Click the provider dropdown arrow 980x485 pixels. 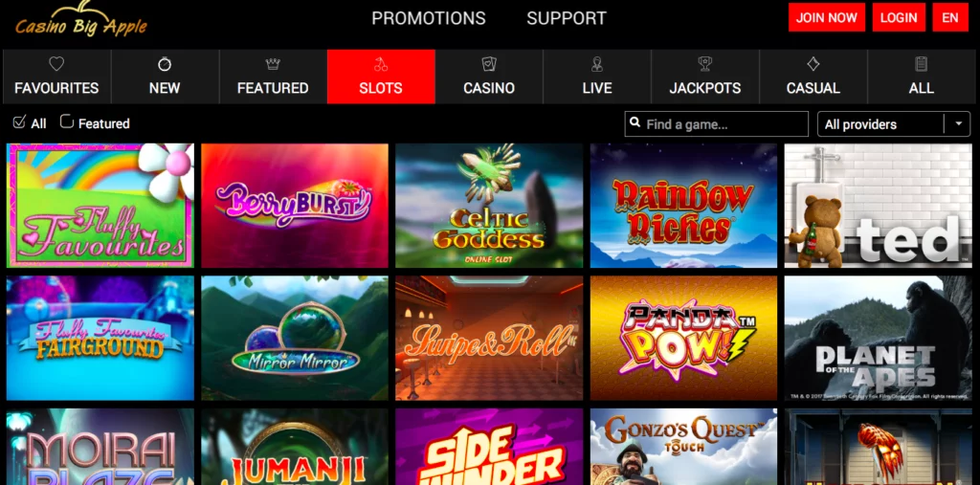(x=958, y=124)
